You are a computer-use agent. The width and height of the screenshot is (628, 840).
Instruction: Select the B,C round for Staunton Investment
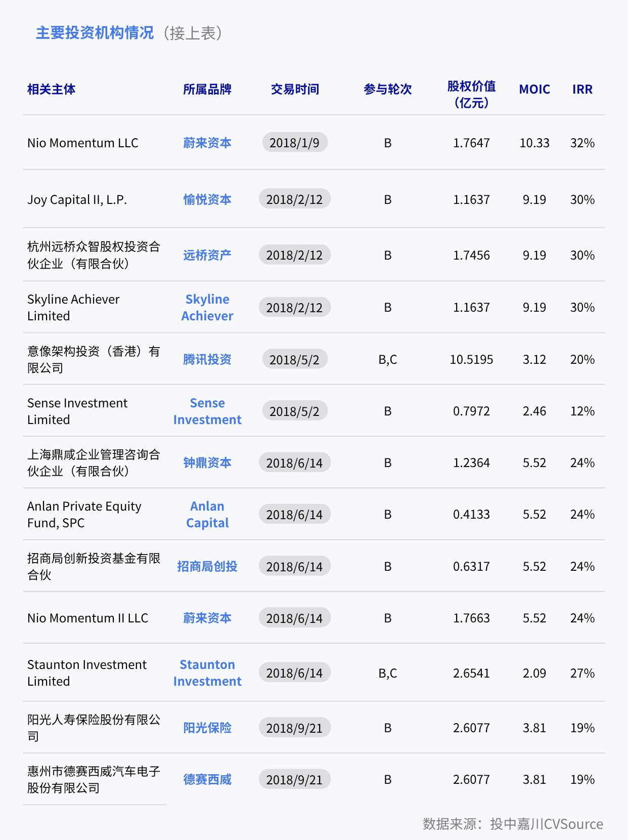(x=388, y=673)
